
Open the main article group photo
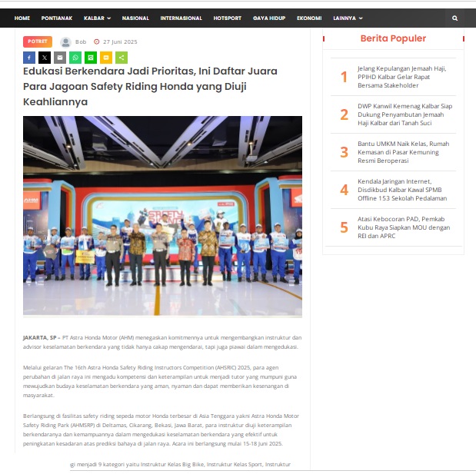[x=162, y=216]
